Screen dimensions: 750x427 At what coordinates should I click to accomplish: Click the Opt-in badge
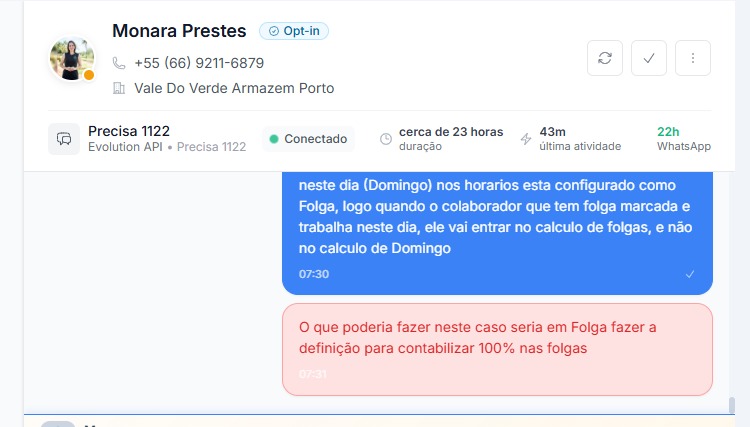[294, 31]
